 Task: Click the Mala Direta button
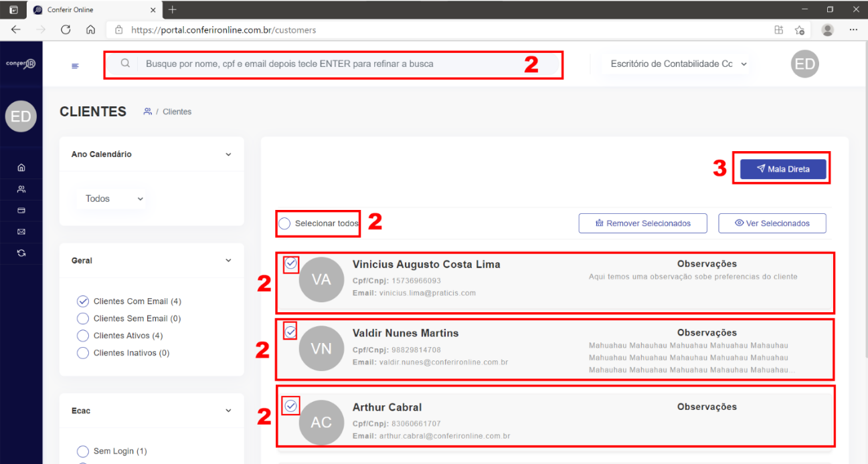[x=783, y=169]
